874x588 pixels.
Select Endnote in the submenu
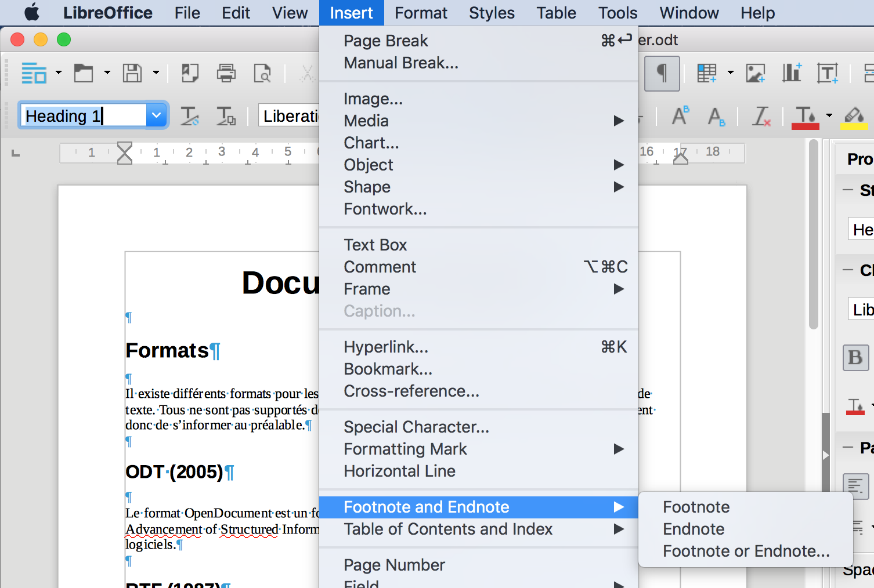pos(746,529)
